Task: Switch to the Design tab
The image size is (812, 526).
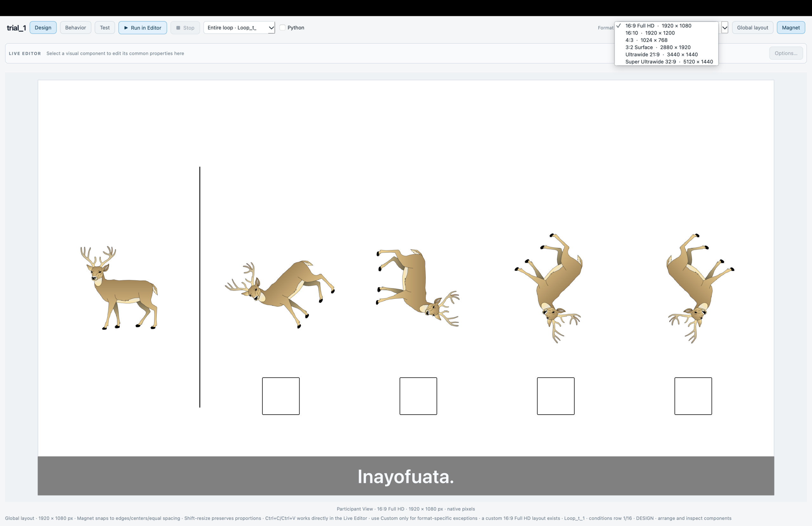Action: [43, 28]
